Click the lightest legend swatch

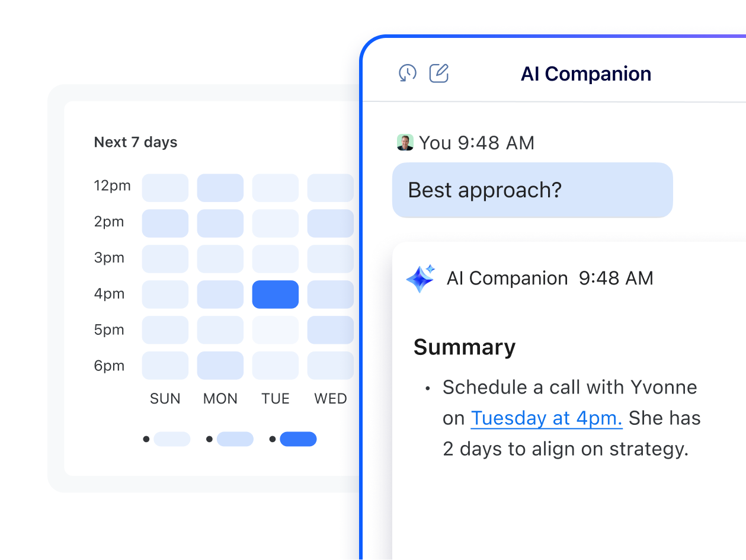point(172,439)
